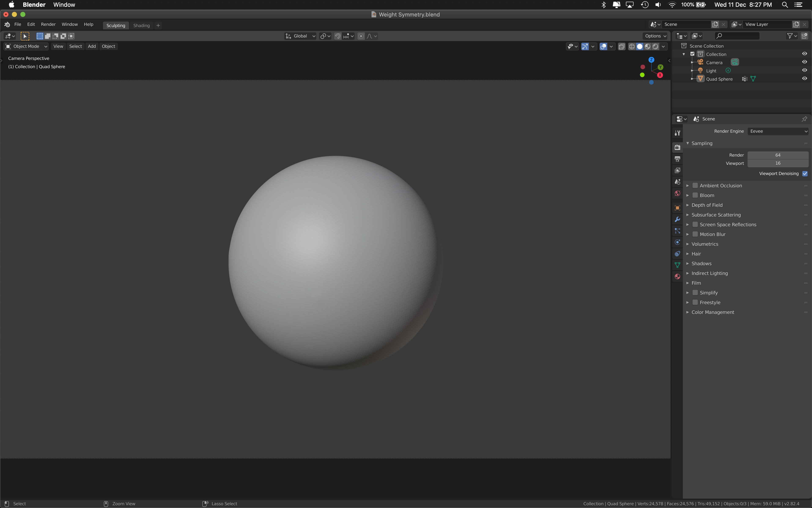Image resolution: width=812 pixels, height=508 pixels.
Task: Click the viewport Select menu button
Action: coord(75,46)
